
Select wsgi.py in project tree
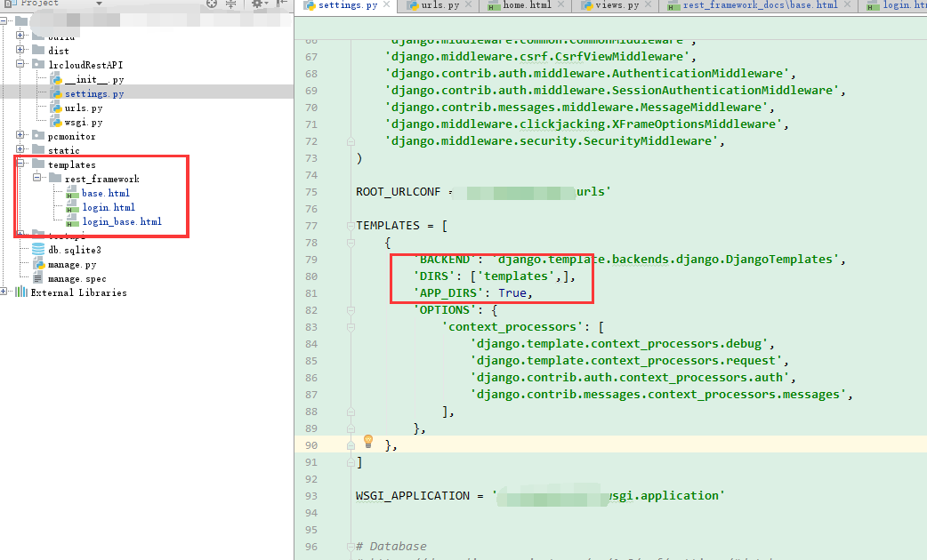tap(84, 123)
